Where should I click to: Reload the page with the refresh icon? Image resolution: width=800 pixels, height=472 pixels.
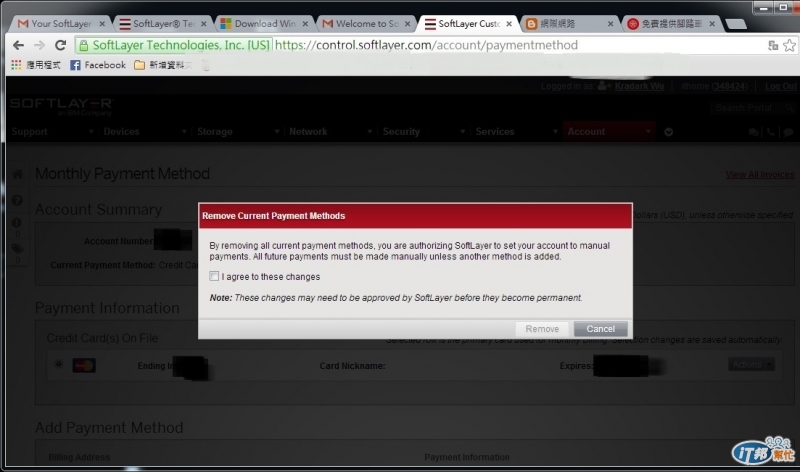pos(60,45)
